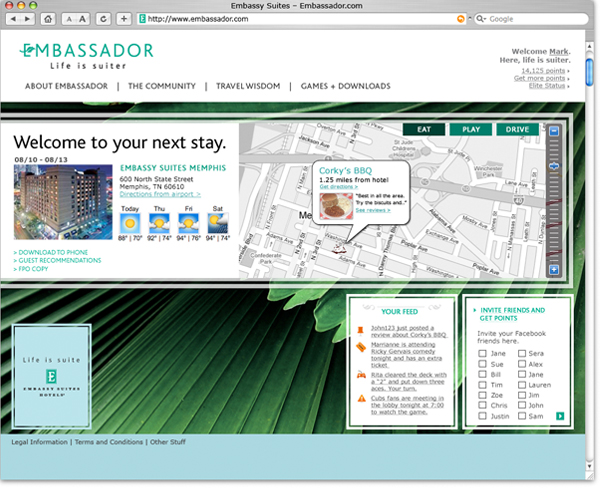
Task: Open the Google search engine dropdown
Action: [x=480, y=19]
